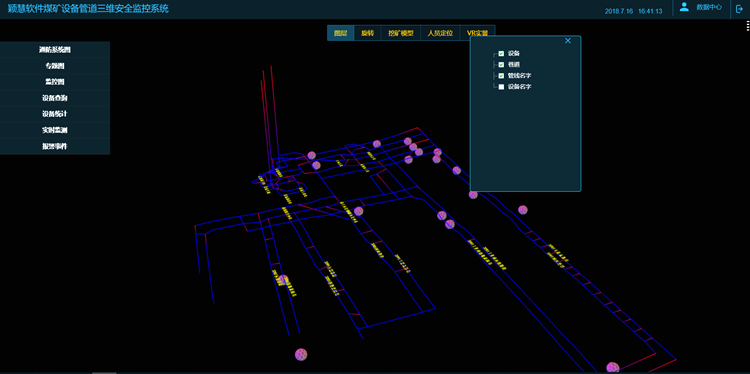Uncheck the 巷道 layer checkbox
The image size is (750, 374).
501,65
